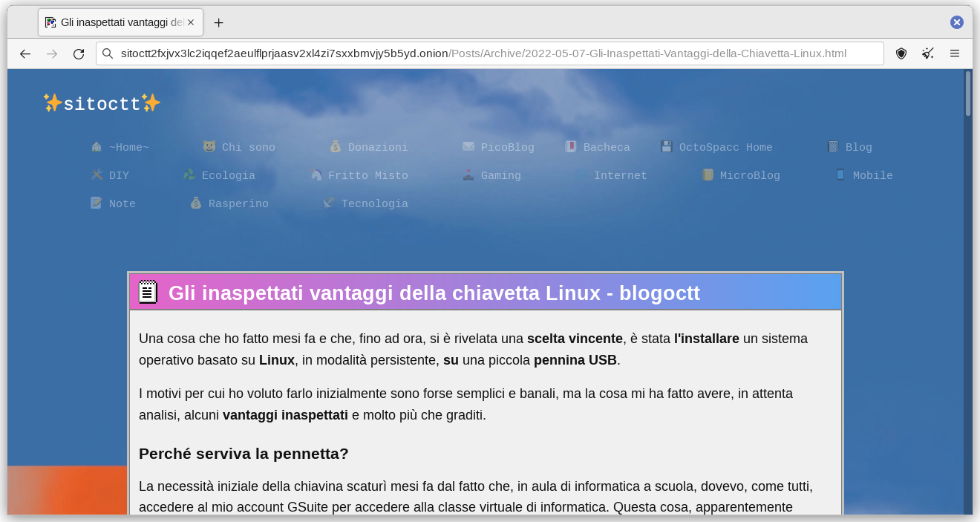Open a new browser tab
The width and height of the screenshot is (980, 522).
tap(218, 22)
